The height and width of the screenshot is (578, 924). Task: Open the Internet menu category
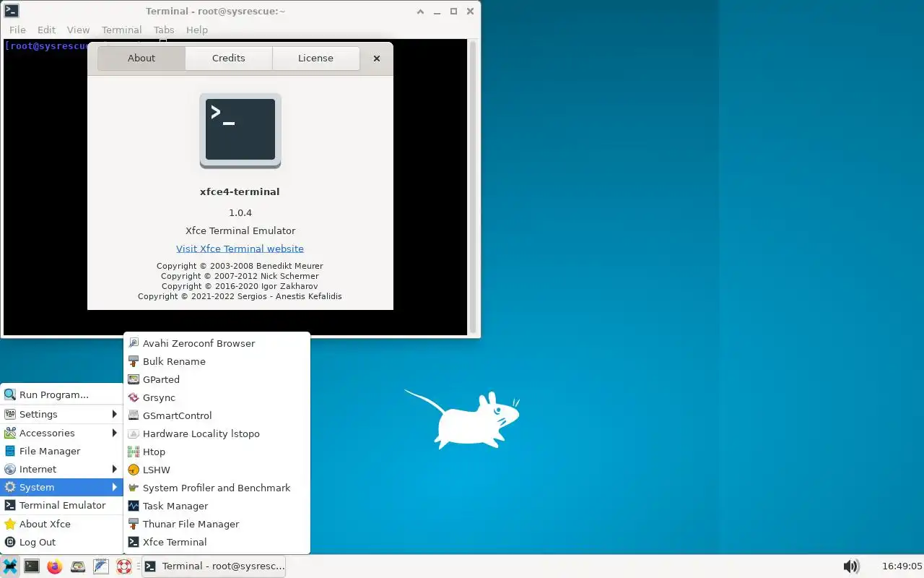click(61, 469)
